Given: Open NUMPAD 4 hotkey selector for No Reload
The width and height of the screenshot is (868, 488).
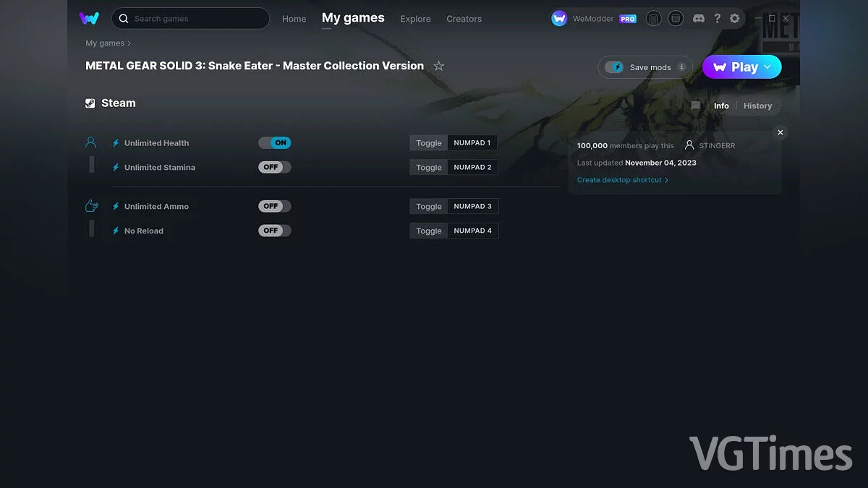Looking at the screenshot, I should [x=472, y=231].
